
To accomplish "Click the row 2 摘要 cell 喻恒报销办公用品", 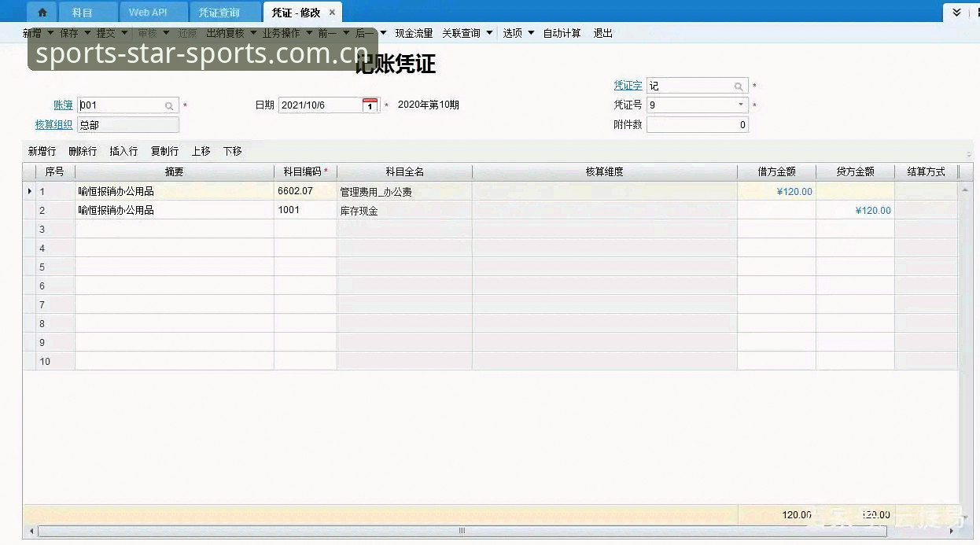I will [174, 210].
